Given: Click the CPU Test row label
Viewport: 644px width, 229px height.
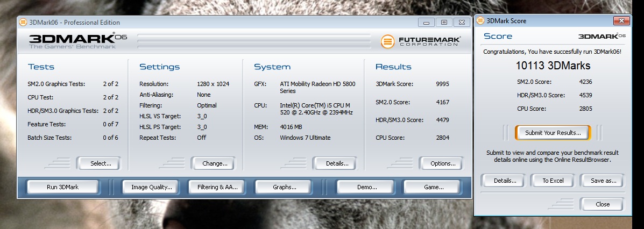Looking at the screenshot, I should tap(40, 97).
